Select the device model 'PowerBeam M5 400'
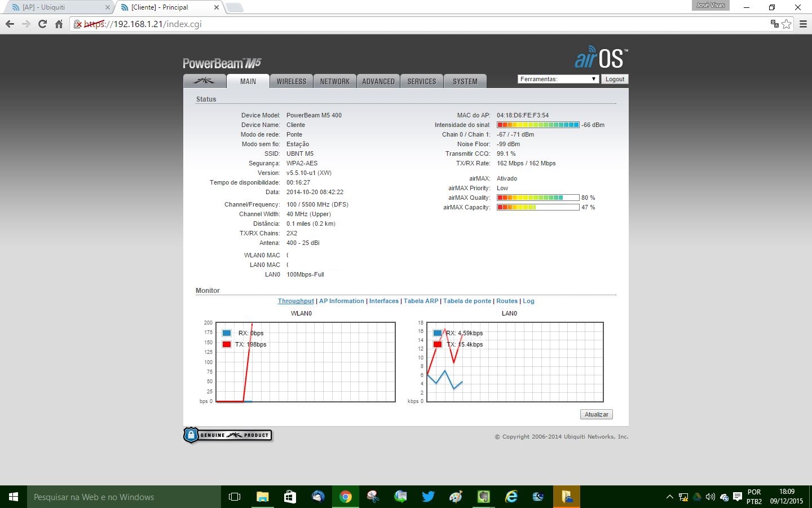Screen dimensions: 812x508 coord(314,115)
